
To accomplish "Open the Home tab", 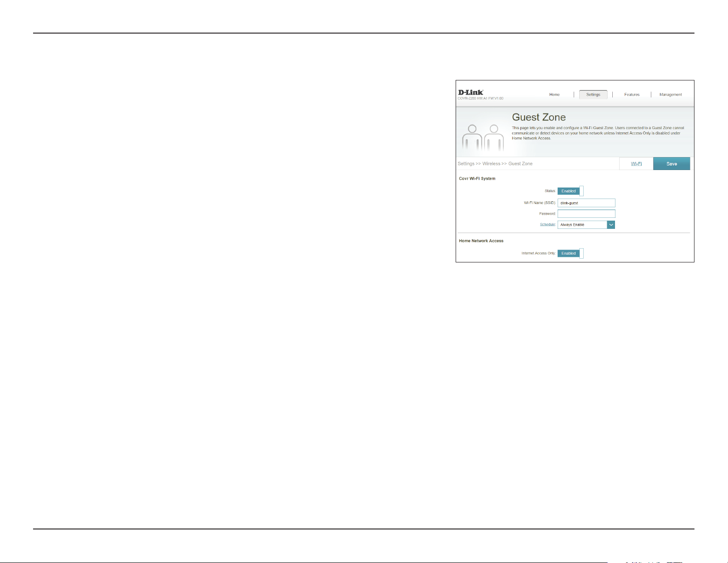I will tap(554, 95).
